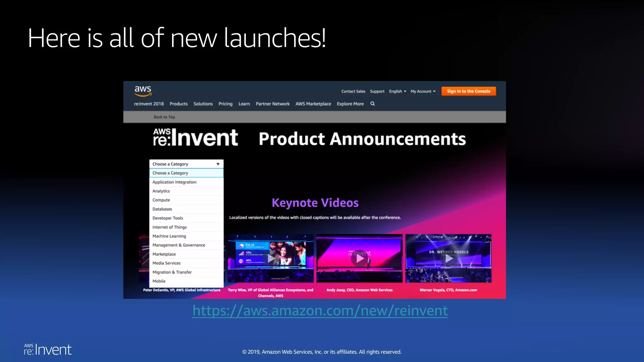Viewport: 644px width, 362px height.
Task: Click caption Terry Wise, VP of Global Alliances
Action: (270, 293)
